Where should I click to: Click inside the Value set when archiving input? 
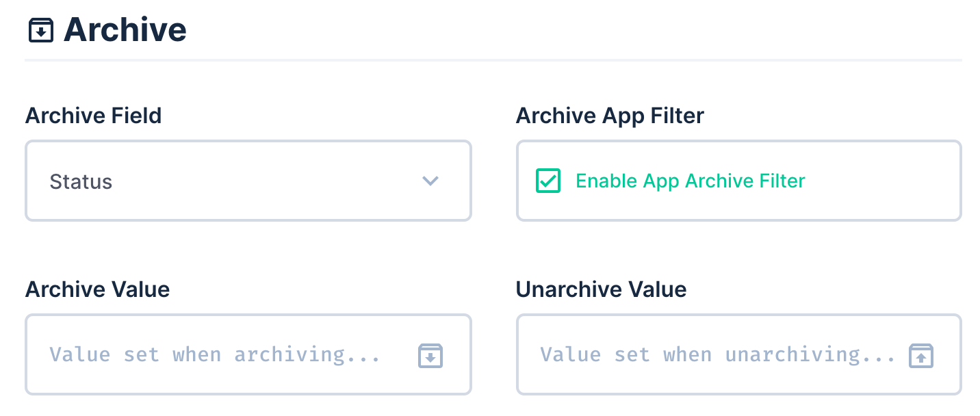(x=205, y=354)
